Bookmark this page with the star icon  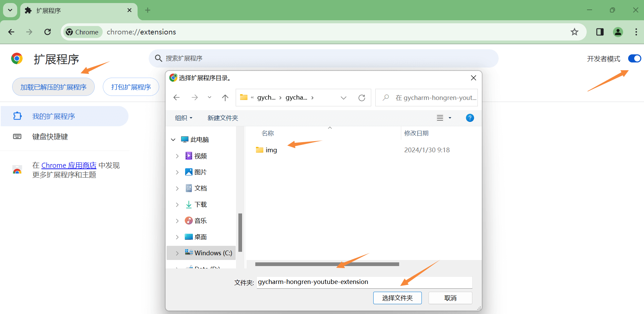[575, 32]
